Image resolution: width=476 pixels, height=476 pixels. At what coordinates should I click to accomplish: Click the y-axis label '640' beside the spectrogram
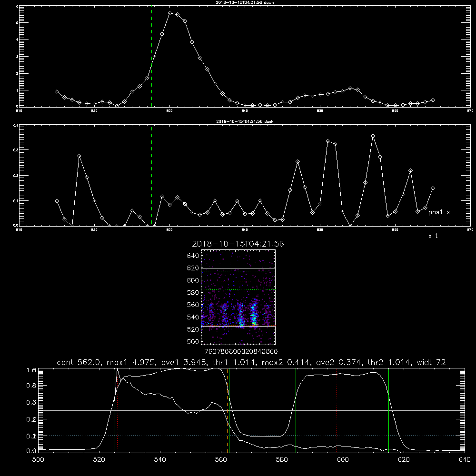pyautogui.click(x=193, y=256)
